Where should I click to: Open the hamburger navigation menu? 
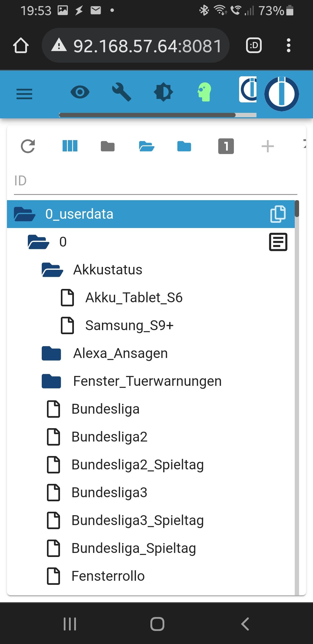pyautogui.click(x=24, y=94)
